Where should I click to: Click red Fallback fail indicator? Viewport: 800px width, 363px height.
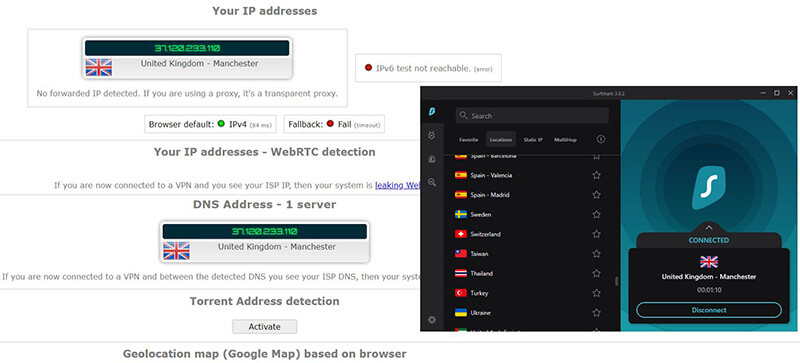330,124
